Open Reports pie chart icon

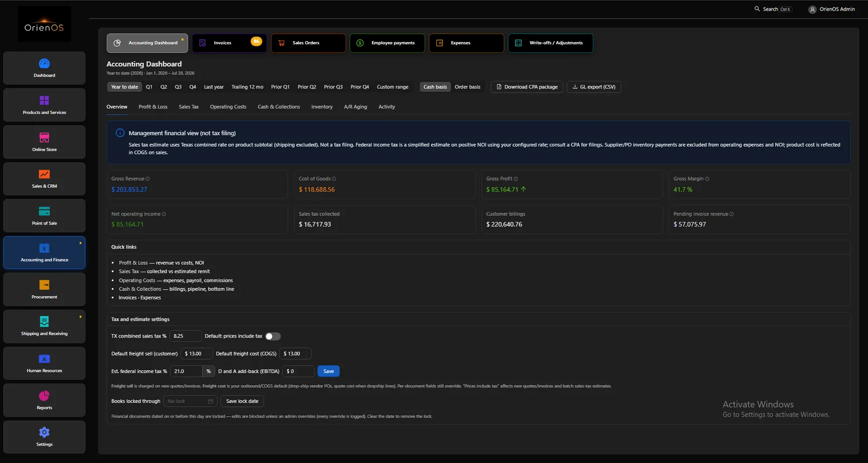pyautogui.click(x=44, y=396)
